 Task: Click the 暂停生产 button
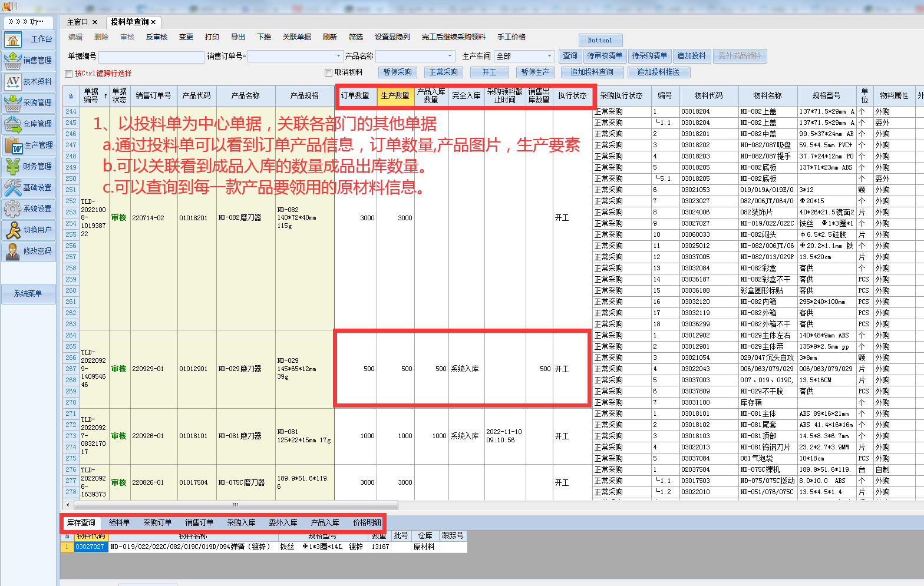pyautogui.click(x=535, y=72)
